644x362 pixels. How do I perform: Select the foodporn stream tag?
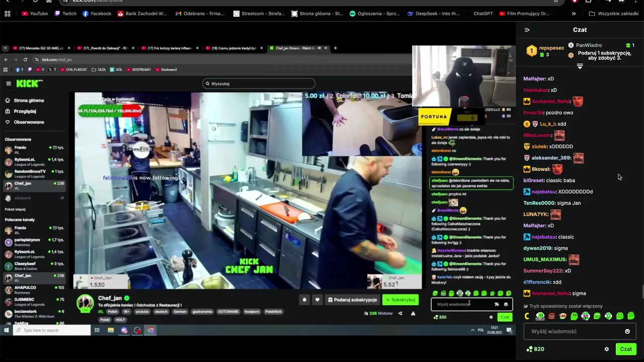(x=252, y=312)
